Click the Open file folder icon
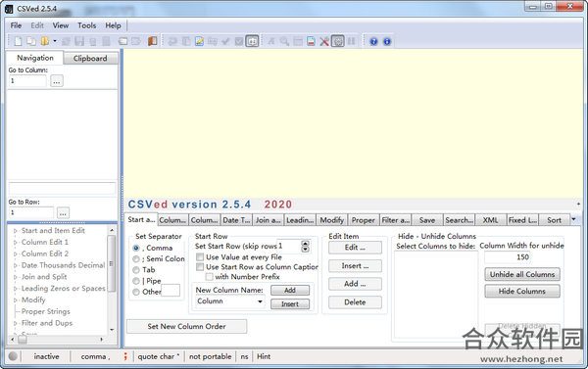Viewport: 588px width, 369px height. (x=45, y=41)
